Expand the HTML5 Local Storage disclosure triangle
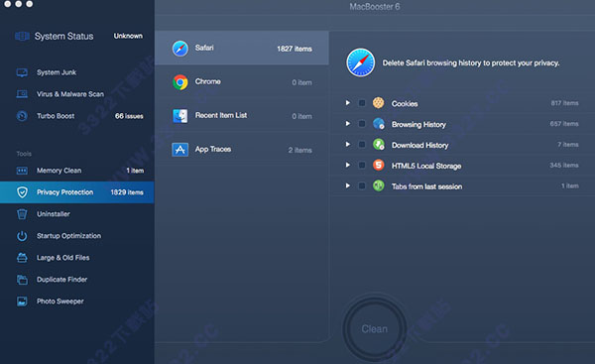The height and width of the screenshot is (364, 595). click(x=348, y=165)
